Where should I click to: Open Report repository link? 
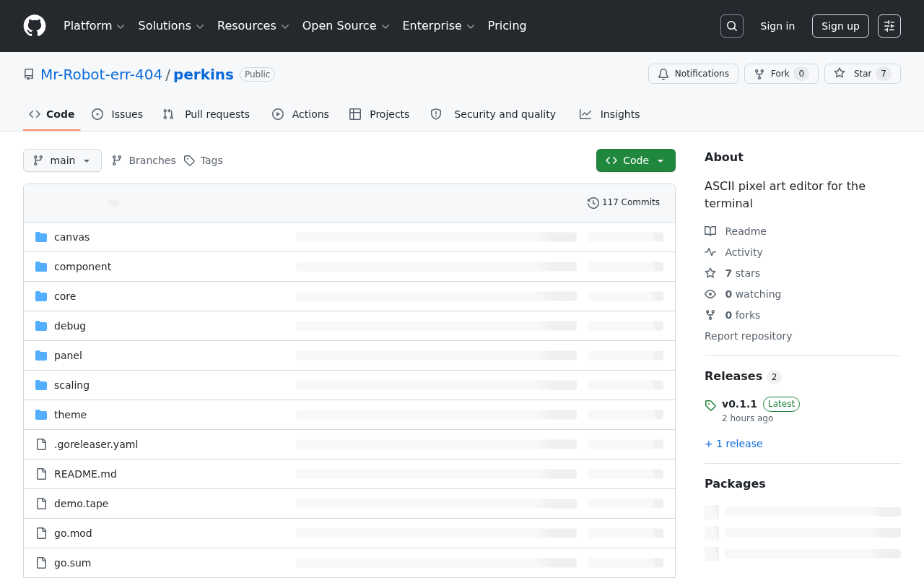coord(748,336)
